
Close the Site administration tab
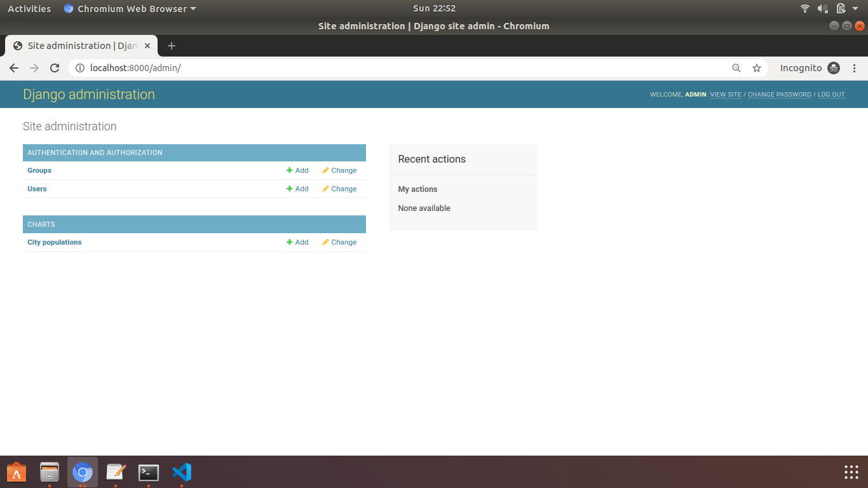point(147,46)
